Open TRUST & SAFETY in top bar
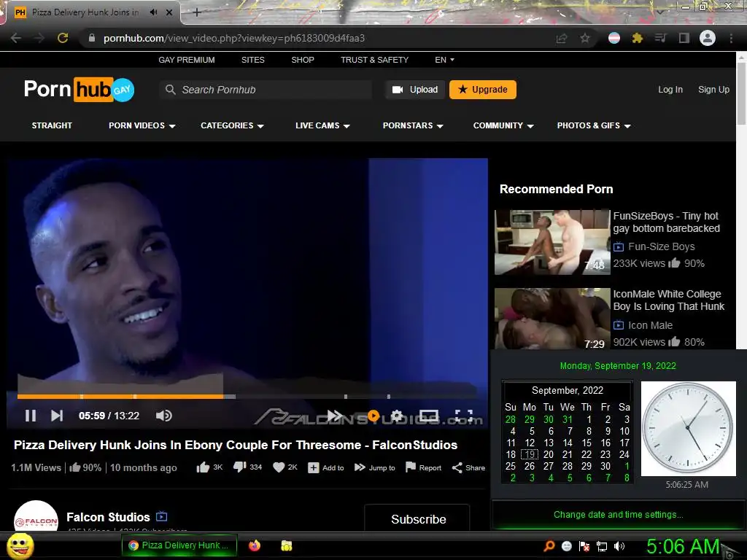The image size is (747, 560). (374, 60)
